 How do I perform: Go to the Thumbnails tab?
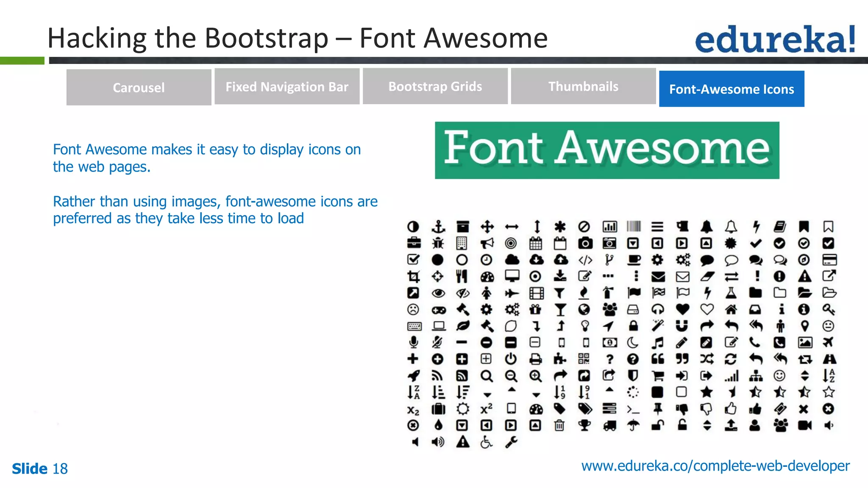[x=583, y=86]
